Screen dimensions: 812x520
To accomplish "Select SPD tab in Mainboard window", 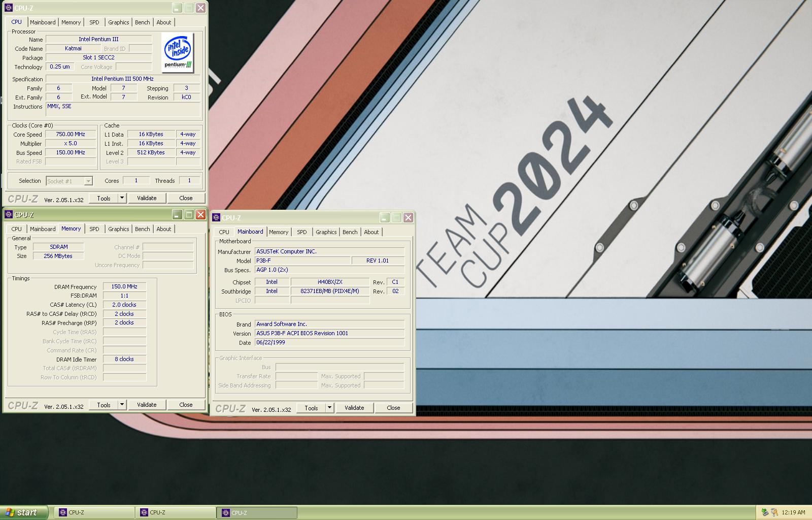I will point(302,232).
